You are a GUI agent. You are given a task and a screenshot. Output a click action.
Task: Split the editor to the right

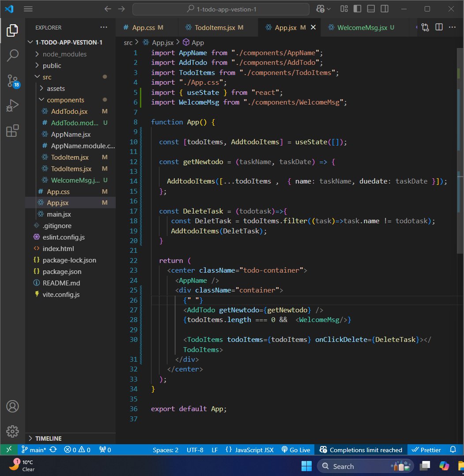click(439, 27)
